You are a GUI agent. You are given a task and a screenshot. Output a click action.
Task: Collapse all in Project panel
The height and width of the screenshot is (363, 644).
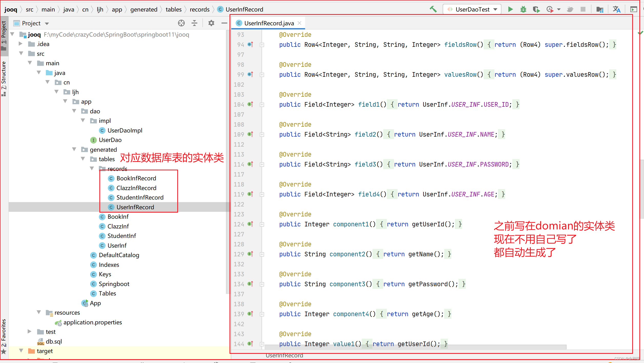click(194, 23)
